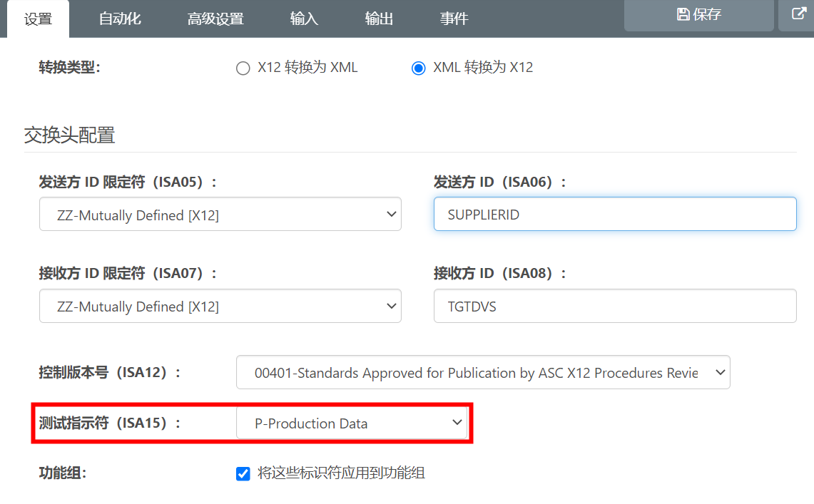Click chevron arrow of ISA15 test indicator
This screenshot has width=814, height=504.
[457, 423]
